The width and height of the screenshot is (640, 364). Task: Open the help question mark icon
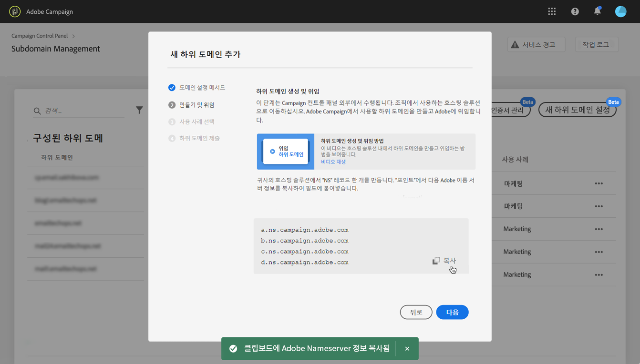click(x=575, y=11)
